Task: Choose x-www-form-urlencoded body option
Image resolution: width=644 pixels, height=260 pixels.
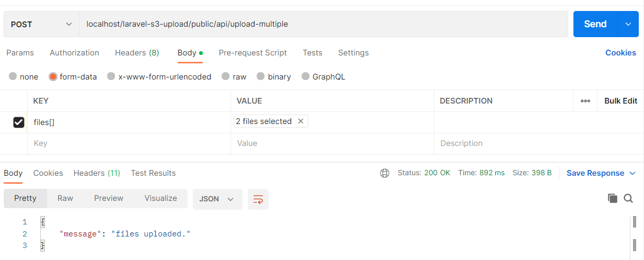Action: 111,76
